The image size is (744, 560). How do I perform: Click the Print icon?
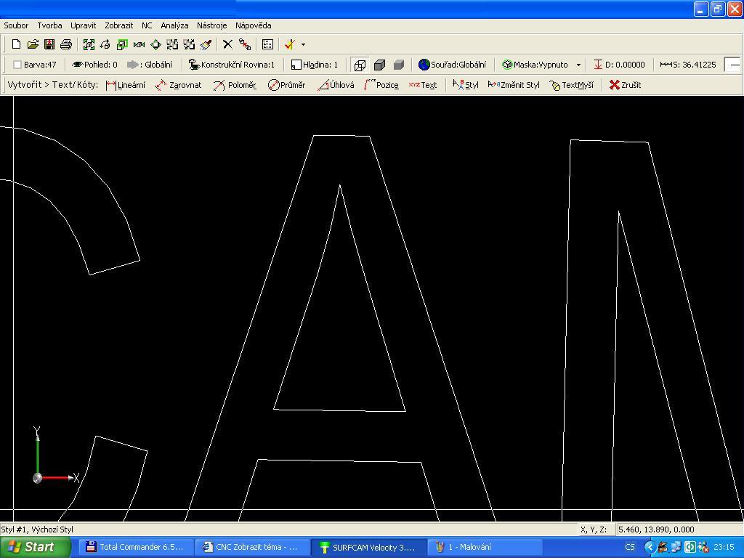(66, 44)
